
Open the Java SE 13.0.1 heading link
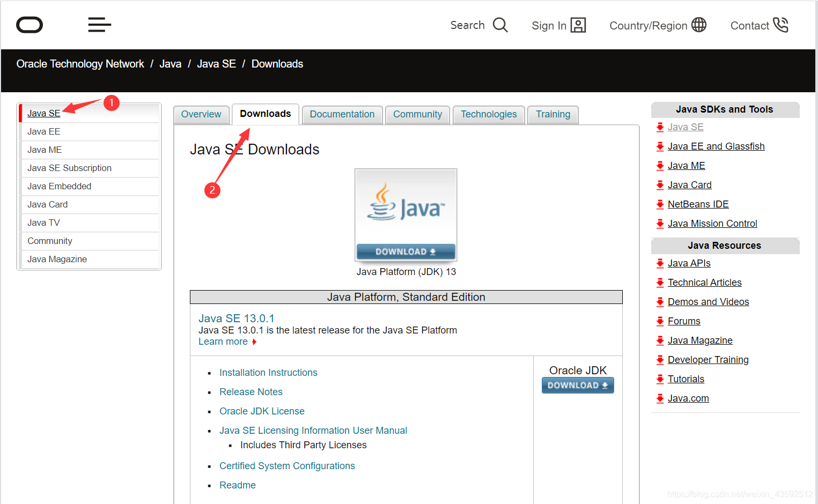pyautogui.click(x=237, y=318)
